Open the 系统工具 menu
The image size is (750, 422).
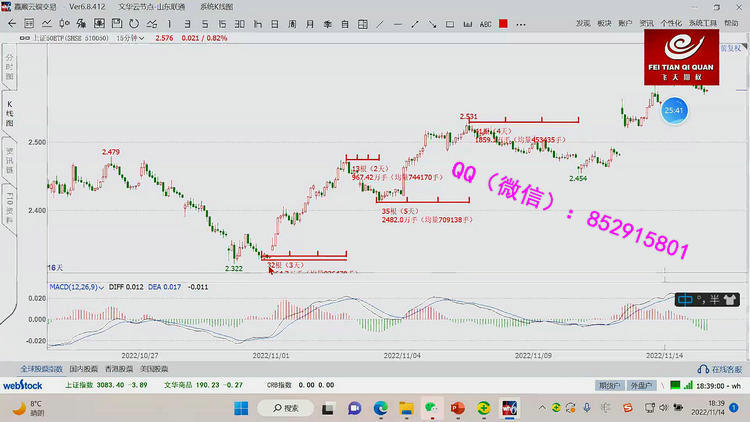click(703, 22)
